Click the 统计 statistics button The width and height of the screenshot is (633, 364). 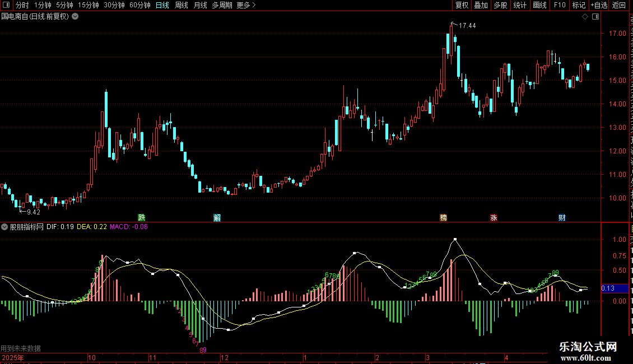point(520,5)
